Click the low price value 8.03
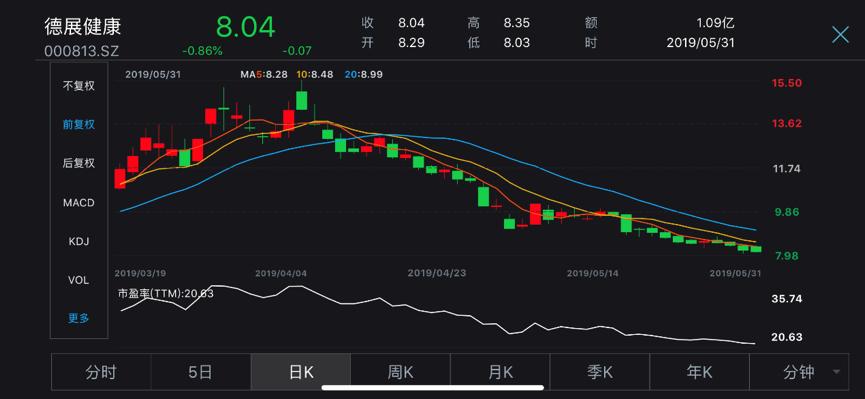This screenshot has width=865, height=399. [516, 43]
